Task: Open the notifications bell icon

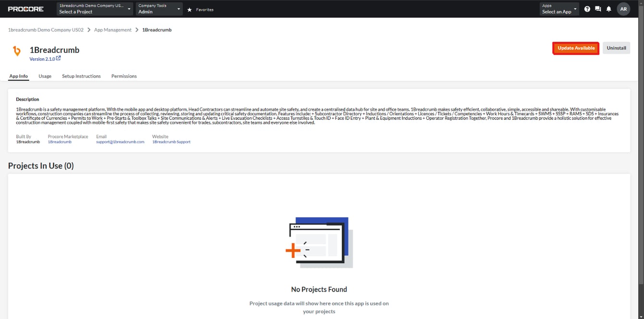Action: click(x=609, y=9)
